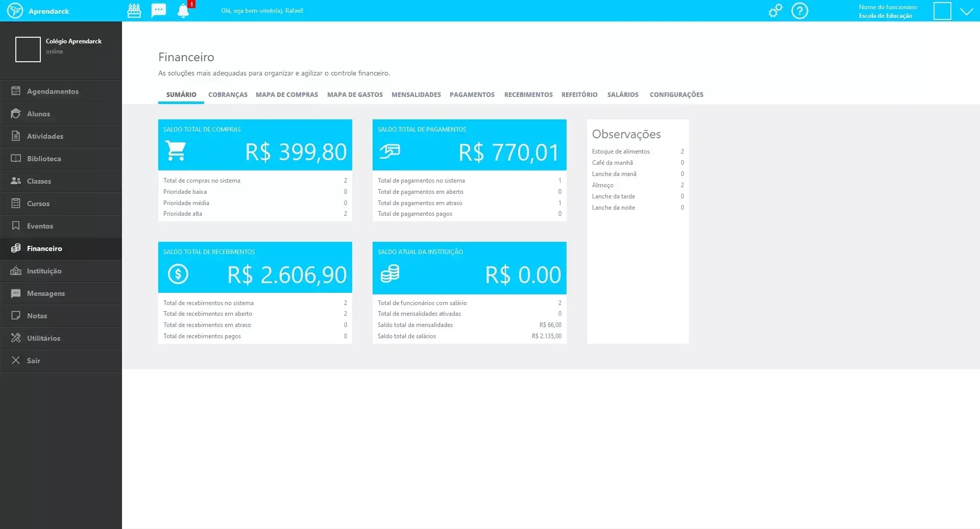Viewport: 980px width, 529px height.
Task: Click the Colégio Aprendarck school avatar
Action: [28, 49]
